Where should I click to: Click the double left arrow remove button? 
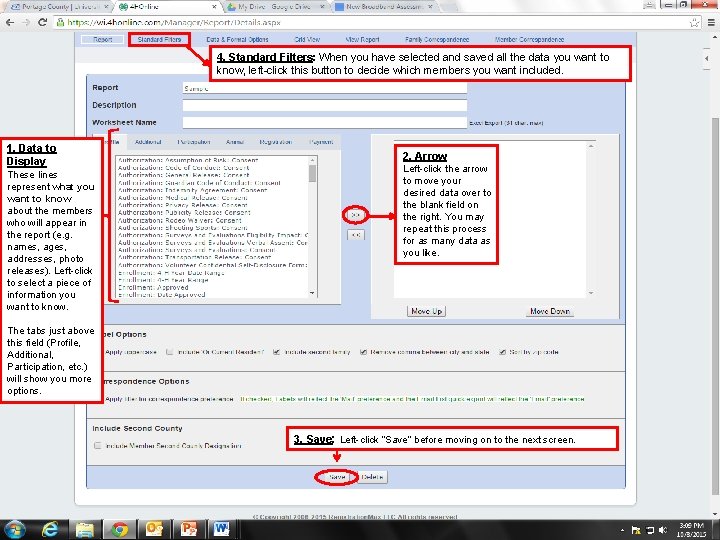(355, 235)
